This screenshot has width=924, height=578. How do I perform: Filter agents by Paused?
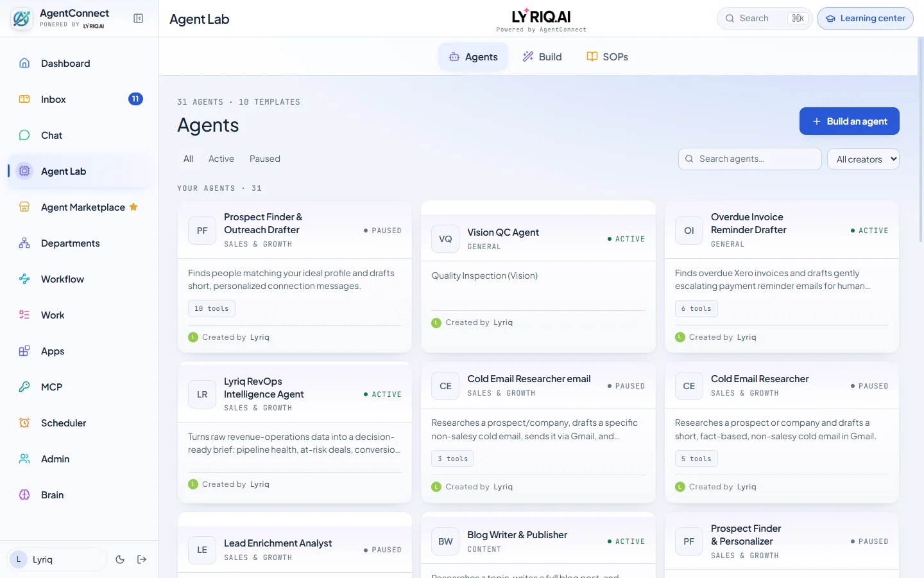point(265,159)
